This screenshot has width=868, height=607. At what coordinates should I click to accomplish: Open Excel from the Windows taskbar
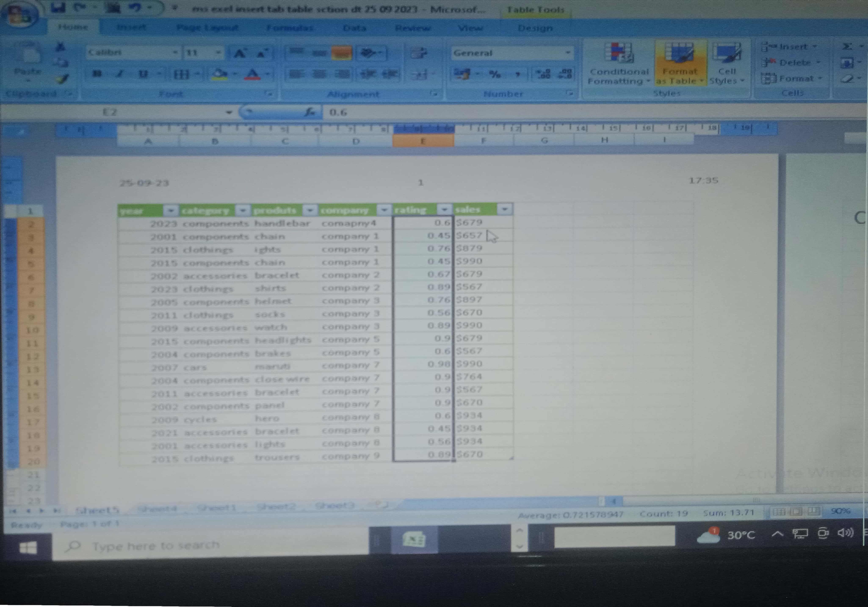pyautogui.click(x=414, y=539)
